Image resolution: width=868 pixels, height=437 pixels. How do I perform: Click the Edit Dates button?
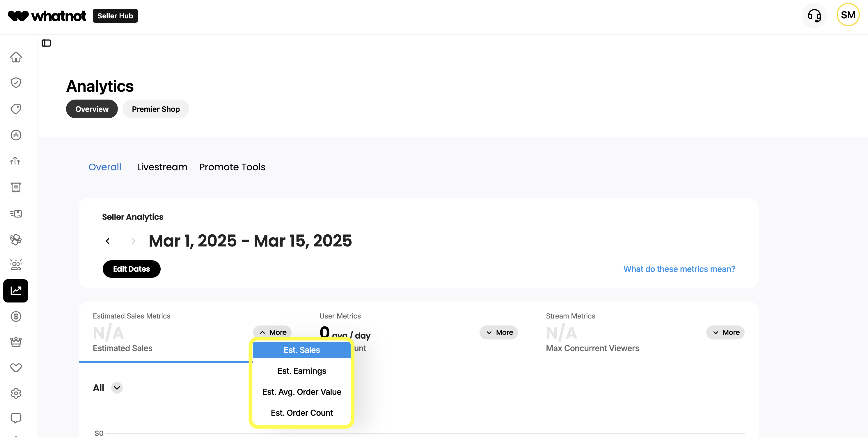pyautogui.click(x=132, y=269)
